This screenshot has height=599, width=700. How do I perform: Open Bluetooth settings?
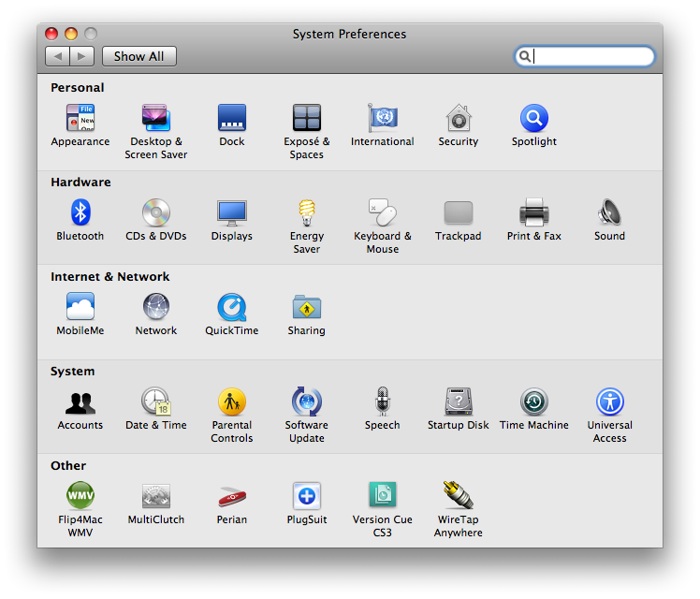click(80, 213)
